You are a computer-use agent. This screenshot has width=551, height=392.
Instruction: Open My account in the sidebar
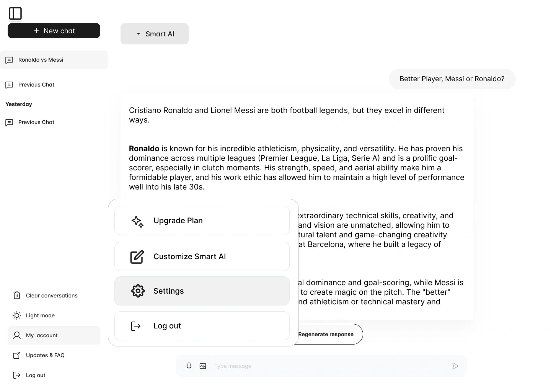click(54, 335)
